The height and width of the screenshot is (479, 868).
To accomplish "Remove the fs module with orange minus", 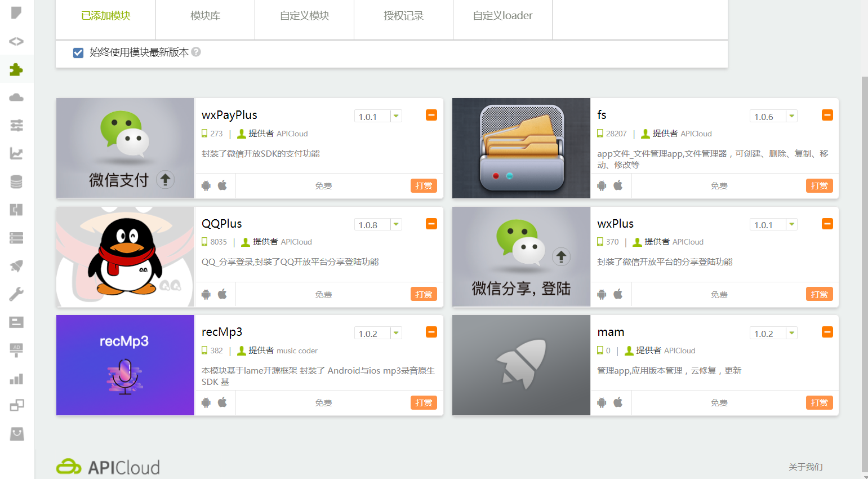I will [827, 115].
